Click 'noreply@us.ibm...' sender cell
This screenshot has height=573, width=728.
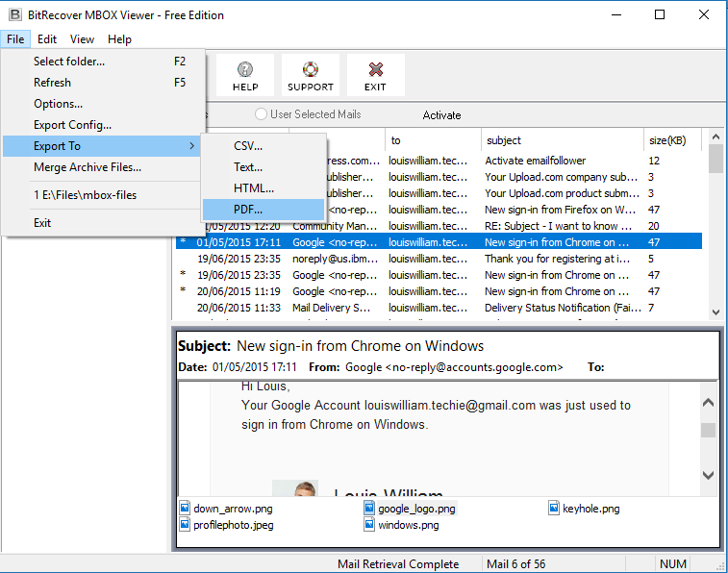(336, 259)
